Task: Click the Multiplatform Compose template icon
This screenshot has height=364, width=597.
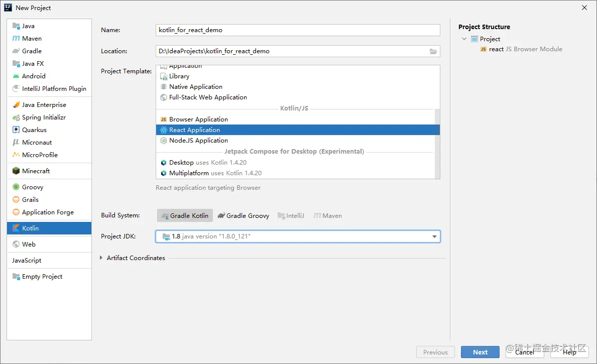Action: 164,173
